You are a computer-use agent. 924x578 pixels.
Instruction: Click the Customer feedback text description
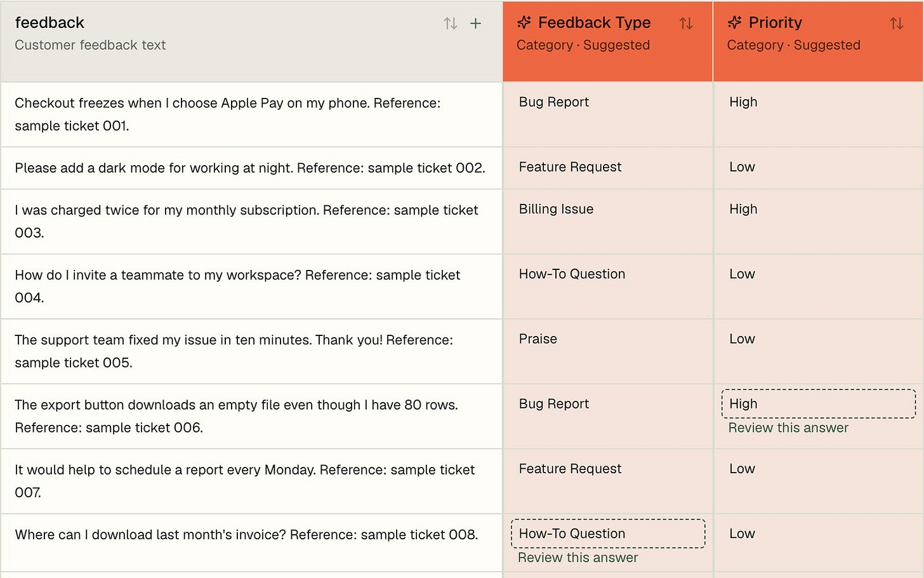pyautogui.click(x=90, y=45)
